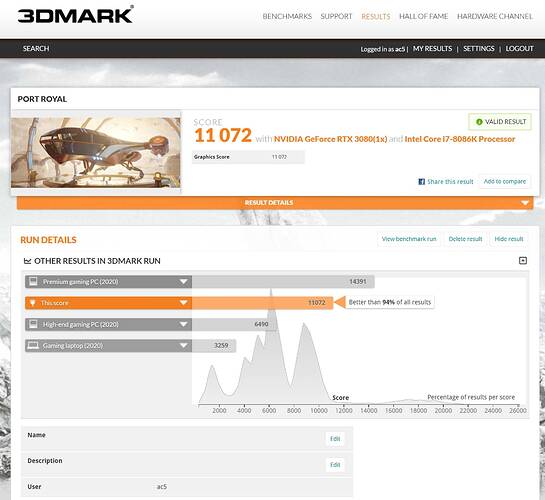The image size is (545, 500).
Task: Click the 3DMARK logo
Action: 75,15
